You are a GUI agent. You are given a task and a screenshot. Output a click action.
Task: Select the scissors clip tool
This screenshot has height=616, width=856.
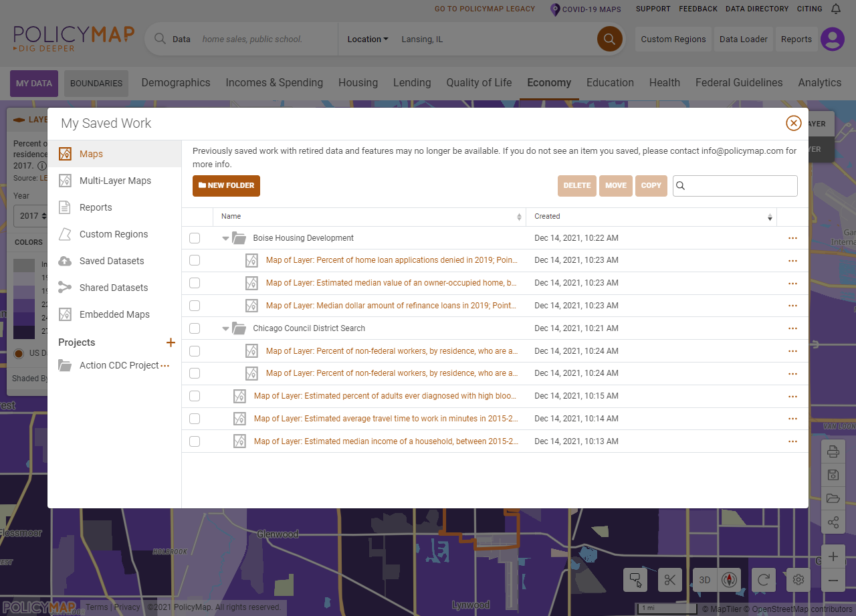(669, 580)
